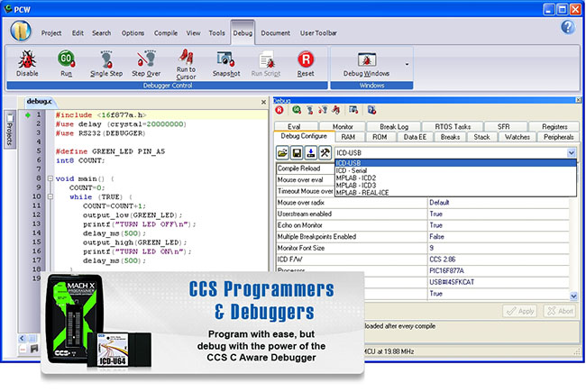
Task: Click the settings list scroll down arrow
Action: [573, 296]
